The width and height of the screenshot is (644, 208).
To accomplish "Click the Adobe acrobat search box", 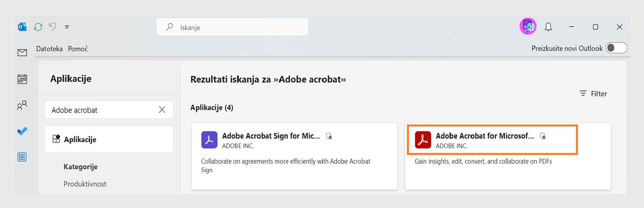I will pyautogui.click(x=109, y=110).
